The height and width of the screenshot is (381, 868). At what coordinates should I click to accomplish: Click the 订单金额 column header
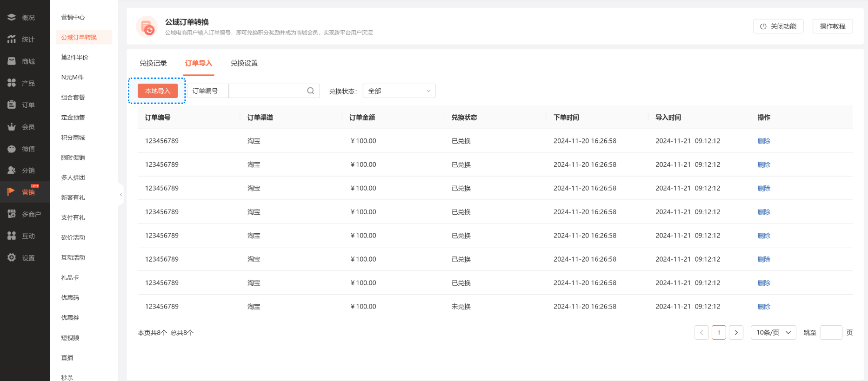point(362,118)
